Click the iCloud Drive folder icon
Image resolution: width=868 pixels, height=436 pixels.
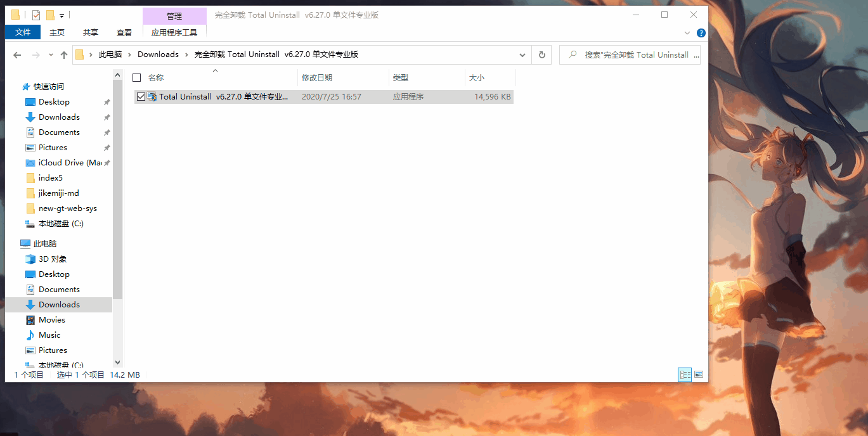coord(30,163)
